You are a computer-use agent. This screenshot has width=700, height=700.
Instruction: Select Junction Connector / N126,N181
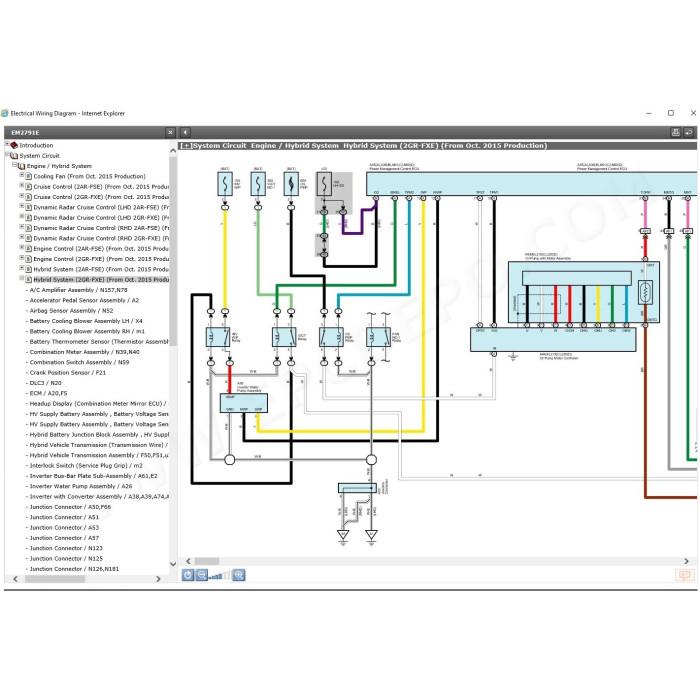pyautogui.click(x=74, y=569)
